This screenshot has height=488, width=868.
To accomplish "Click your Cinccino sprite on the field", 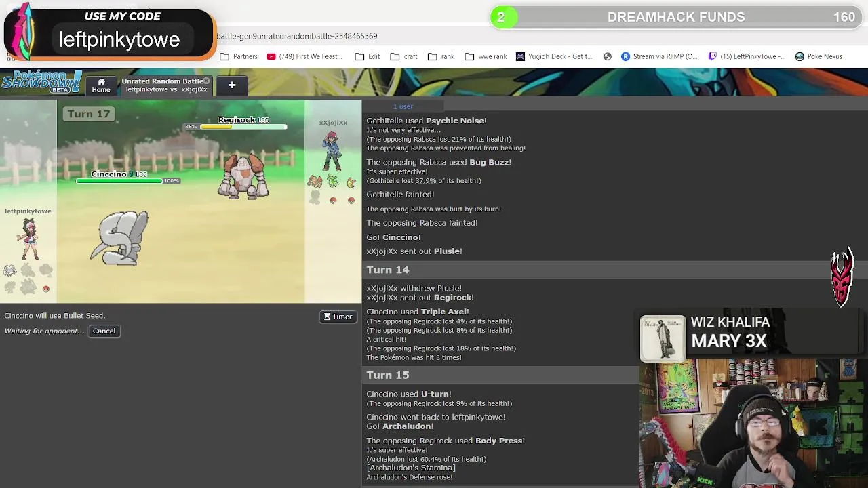I will coord(119,238).
